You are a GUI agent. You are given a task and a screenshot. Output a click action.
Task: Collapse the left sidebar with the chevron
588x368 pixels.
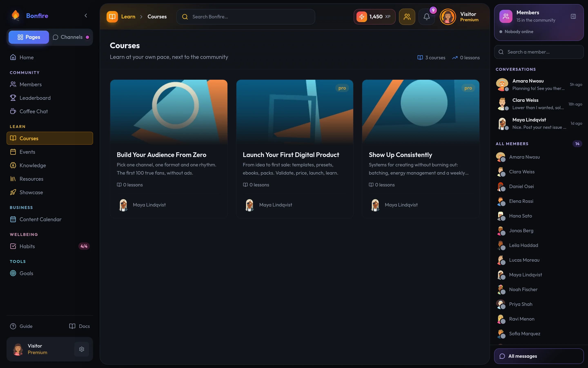pos(86,16)
